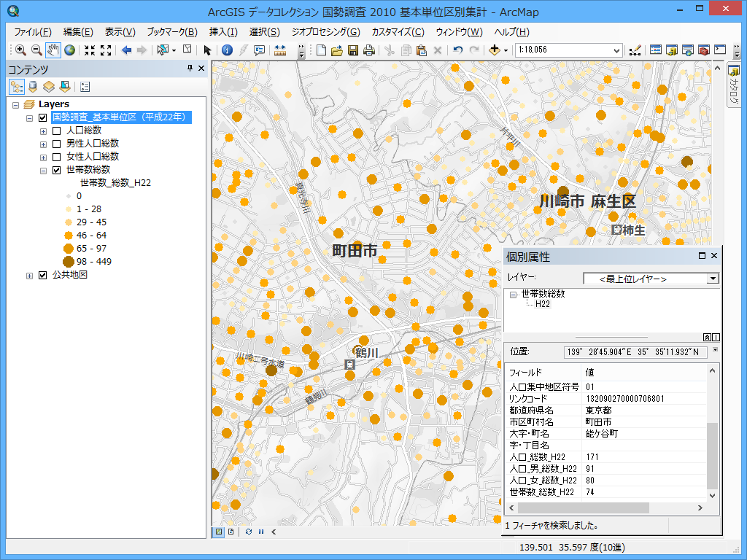Viewport: 747px width, 560px height.
Task: Select the Identify tool
Action: click(x=227, y=50)
